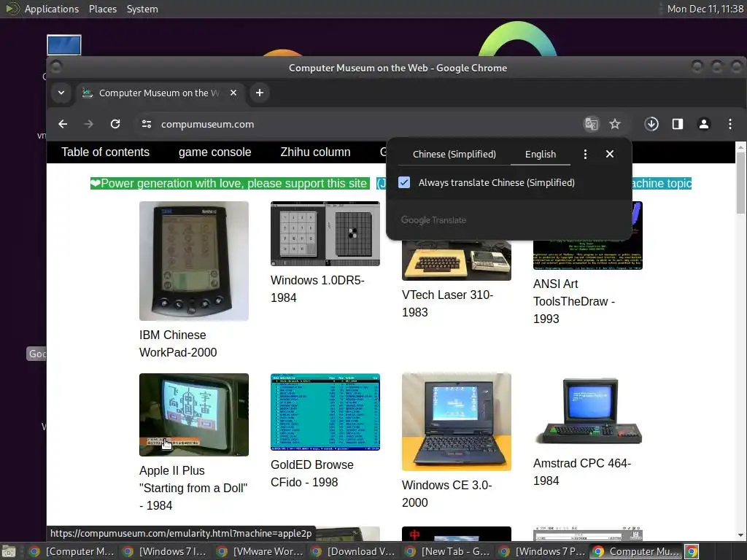This screenshot has width=747, height=560.
Task: Switch translation to Chinese (Simplified) tab
Action: [x=454, y=155]
